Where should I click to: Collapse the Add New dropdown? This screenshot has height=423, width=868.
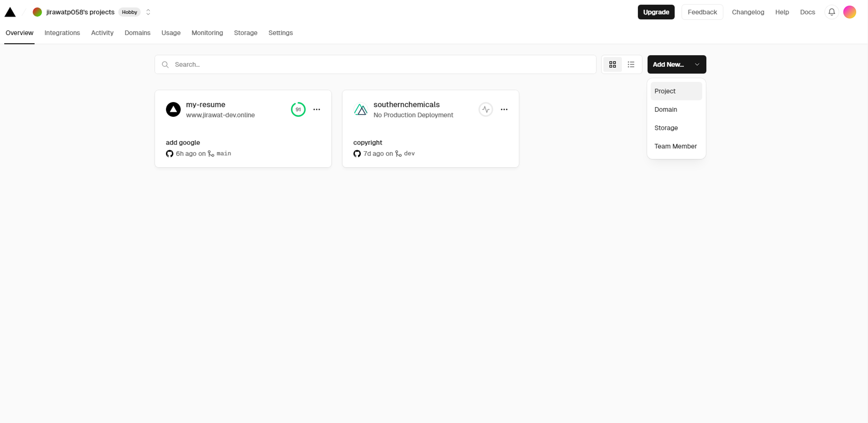click(x=676, y=64)
